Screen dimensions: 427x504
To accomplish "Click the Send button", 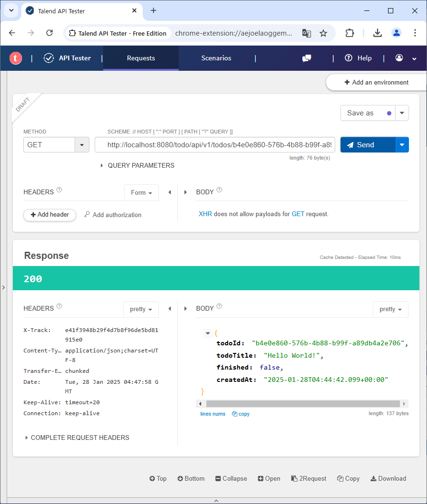I will click(368, 145).
